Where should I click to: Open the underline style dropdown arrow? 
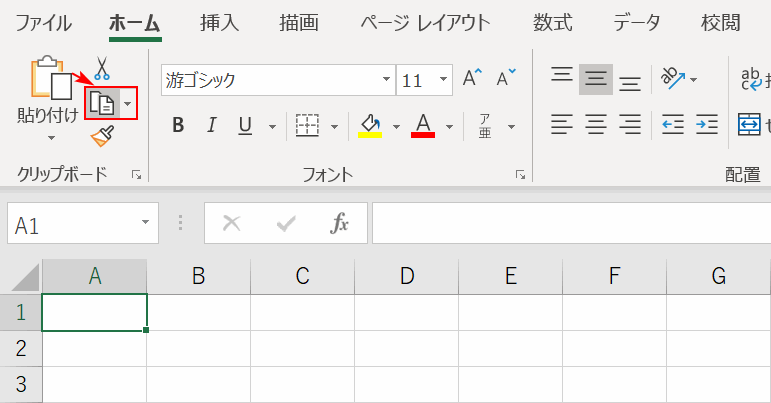tap(272, 127)
